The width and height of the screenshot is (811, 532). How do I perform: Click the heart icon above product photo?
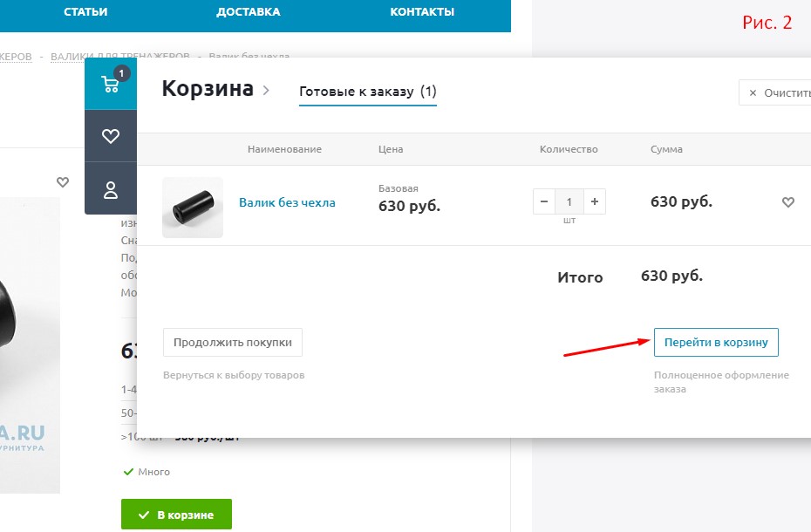tap(63, 182)
